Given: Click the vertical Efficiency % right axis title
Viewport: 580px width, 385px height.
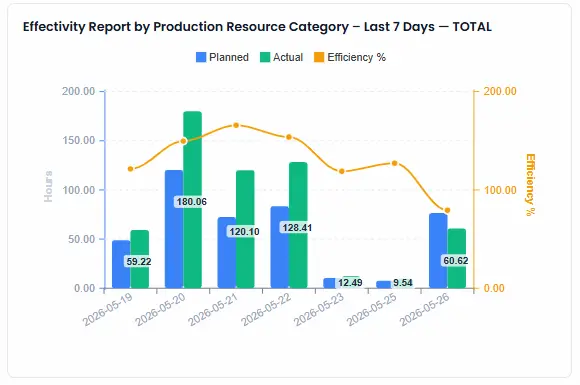Looking at the screenshot, I should [x=530, y=185].
